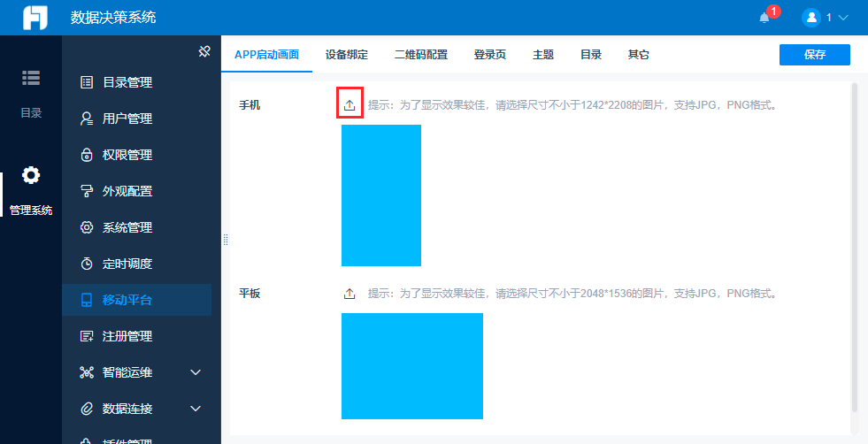Expand the 数据连接 submenu chevron
Viewport: 868px width, 444px height.
tap(196, 410)
